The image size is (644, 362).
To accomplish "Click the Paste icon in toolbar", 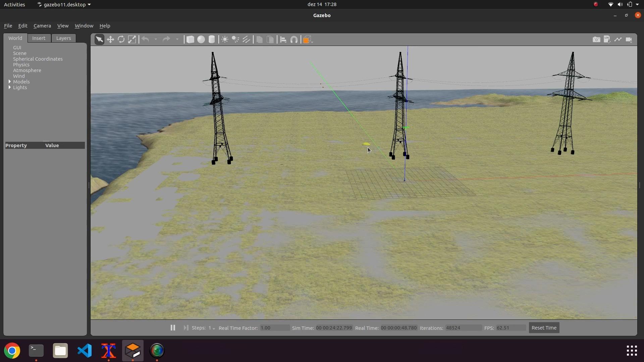I will click(270, 40).
